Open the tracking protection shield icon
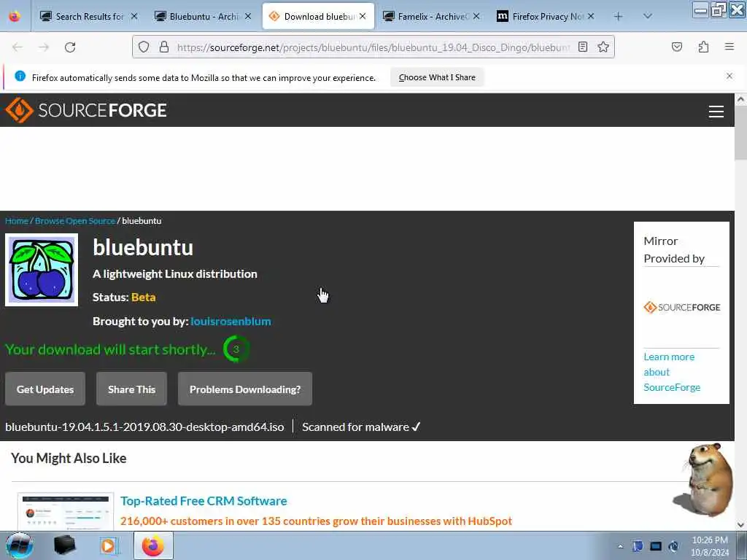747x560 pixels. (x=144, y=47)
